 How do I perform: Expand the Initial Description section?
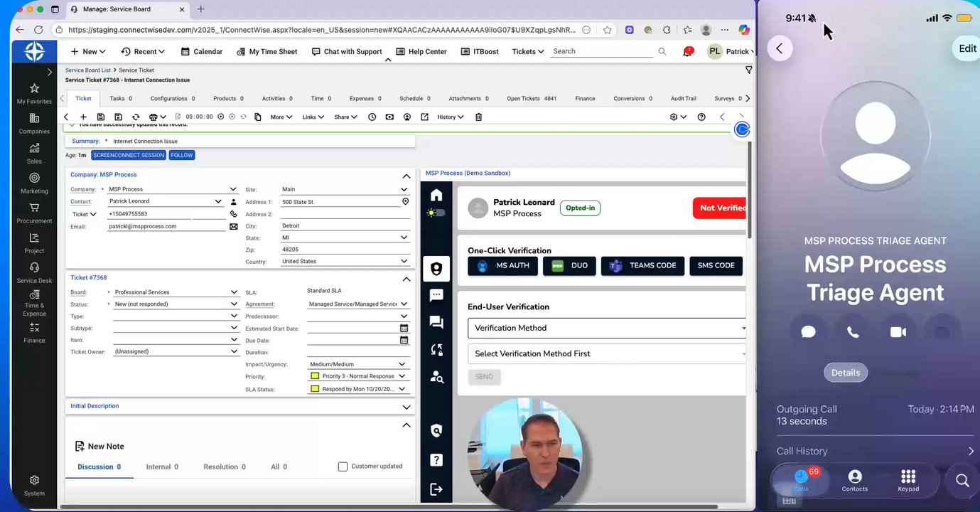click(406, 407)
